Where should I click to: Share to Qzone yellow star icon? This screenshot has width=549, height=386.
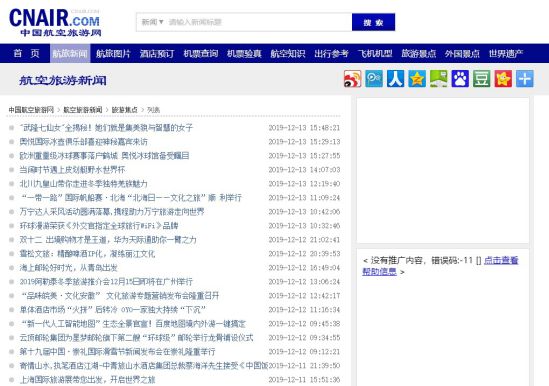click(417, 78)
